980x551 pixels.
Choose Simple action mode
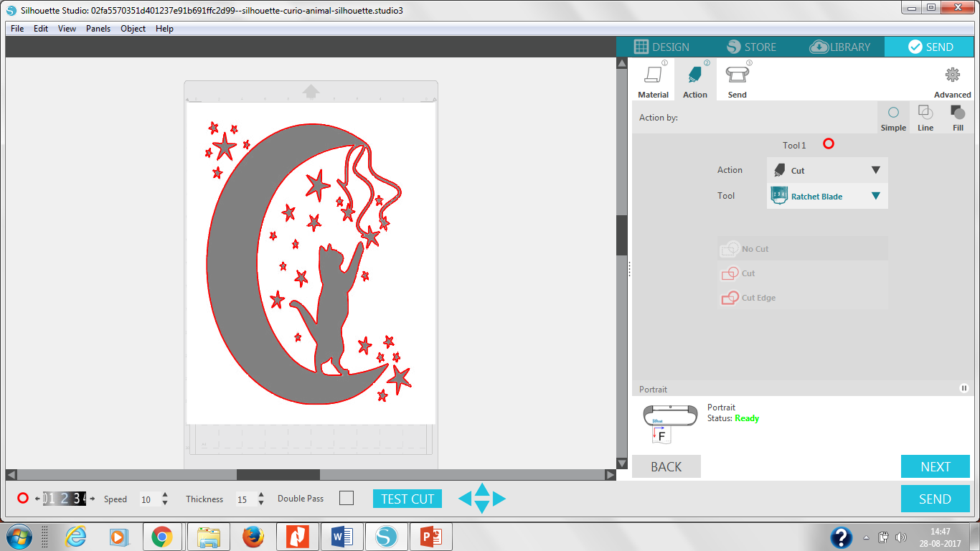(893, 118)
